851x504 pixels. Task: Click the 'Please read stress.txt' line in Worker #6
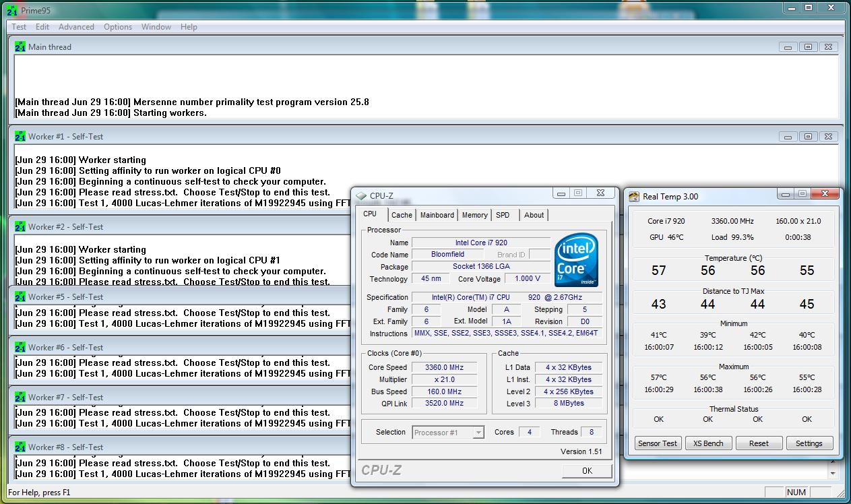pyautogui.click(x=172, y=363)
